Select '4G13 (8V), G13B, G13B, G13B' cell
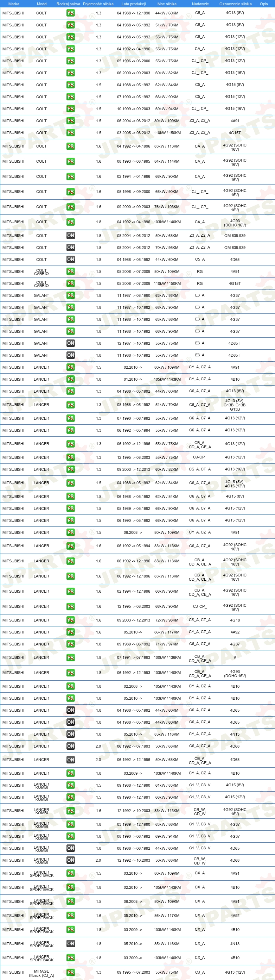 [235, 405]
